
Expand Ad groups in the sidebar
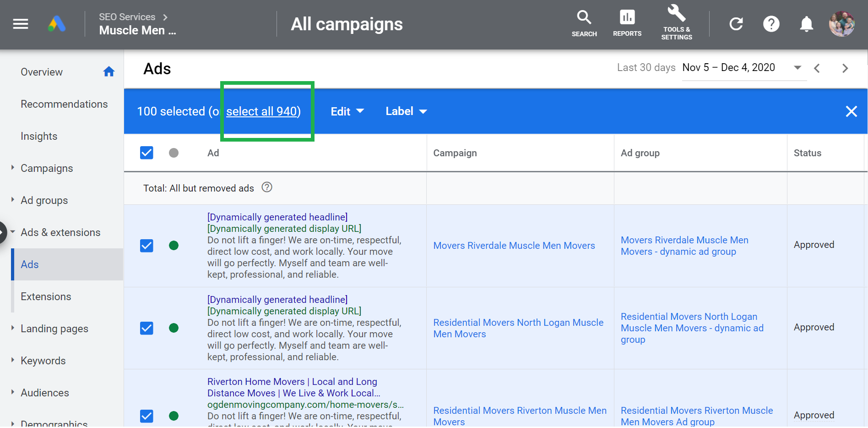click(13, 200)
